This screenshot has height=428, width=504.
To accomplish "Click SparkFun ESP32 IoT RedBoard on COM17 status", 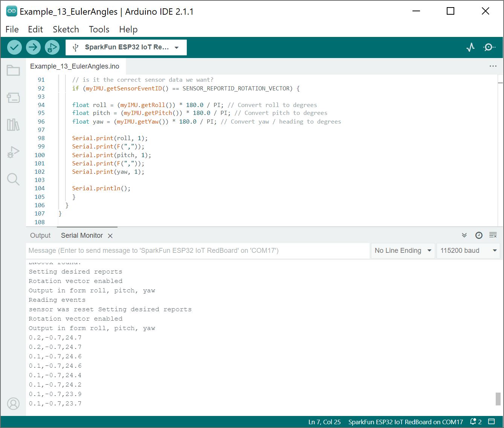I will (406, 422).
